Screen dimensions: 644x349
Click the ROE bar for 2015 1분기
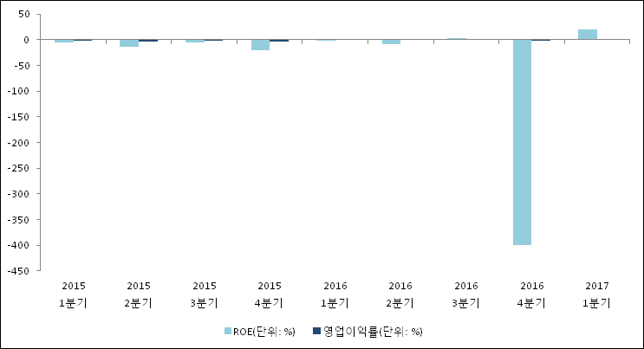click(63, 41)
